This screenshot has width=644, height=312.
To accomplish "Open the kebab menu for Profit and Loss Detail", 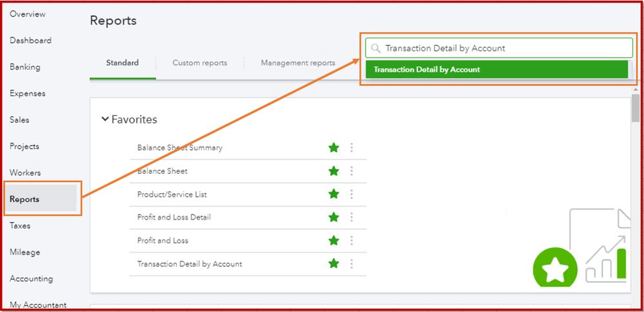I will pyautogui.click(x=351, y=216).
